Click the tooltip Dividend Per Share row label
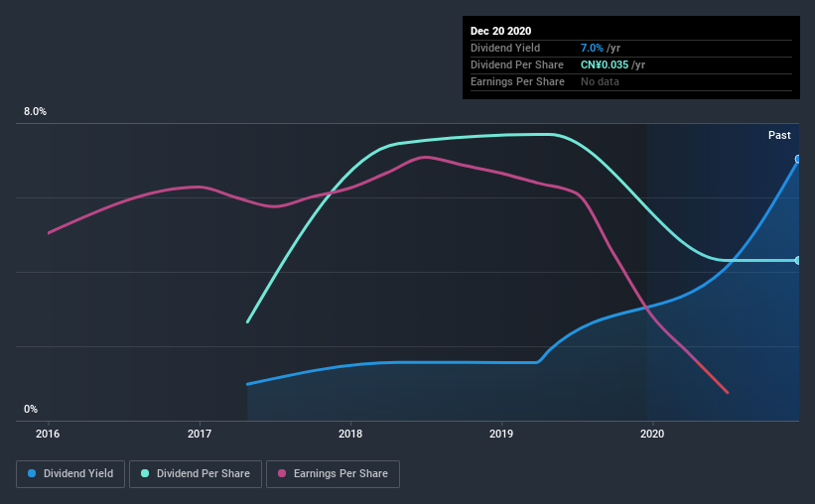 (516, 64)
